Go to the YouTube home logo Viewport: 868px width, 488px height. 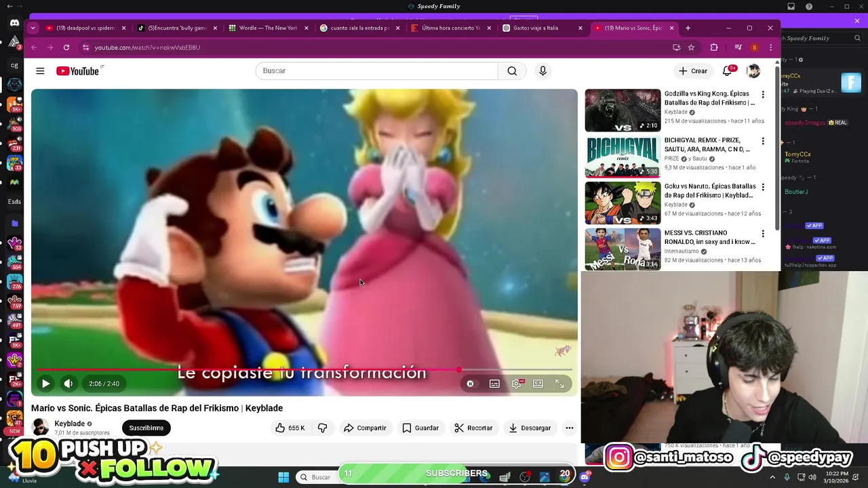coord(77,70)
